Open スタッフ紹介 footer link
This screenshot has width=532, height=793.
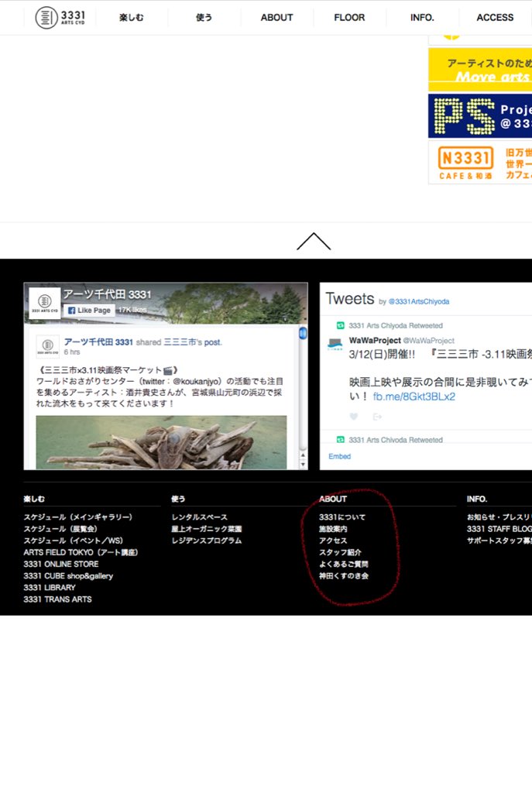click(340, 552)
